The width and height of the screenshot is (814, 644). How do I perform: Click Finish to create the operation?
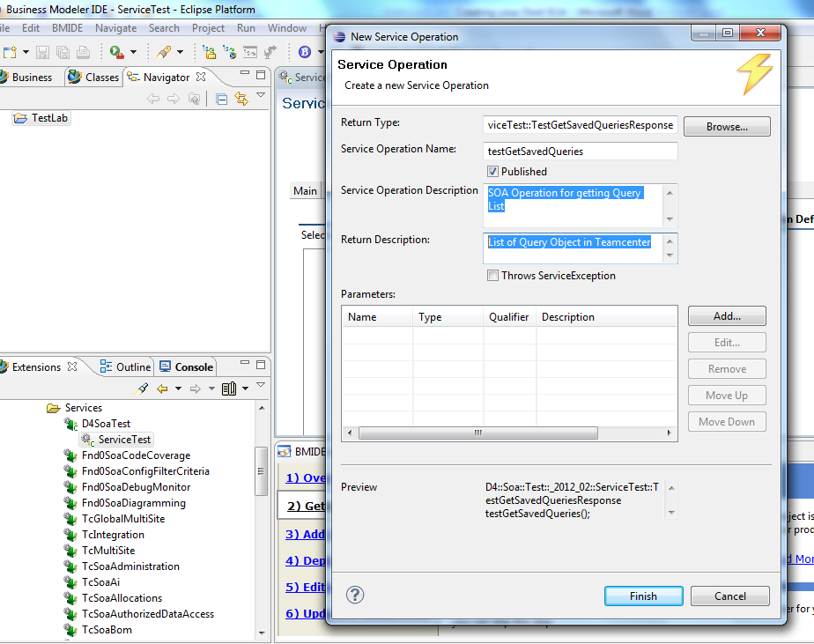[643, 596]
